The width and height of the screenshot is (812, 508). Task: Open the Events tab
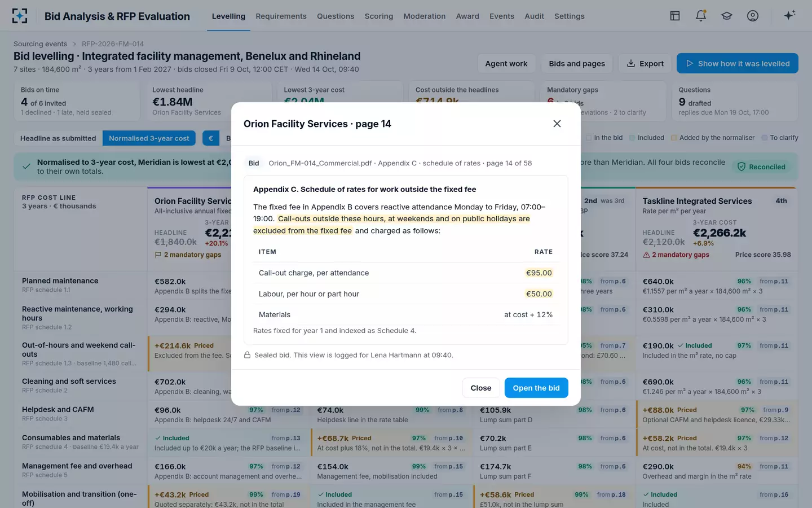(x=502, y=16)
